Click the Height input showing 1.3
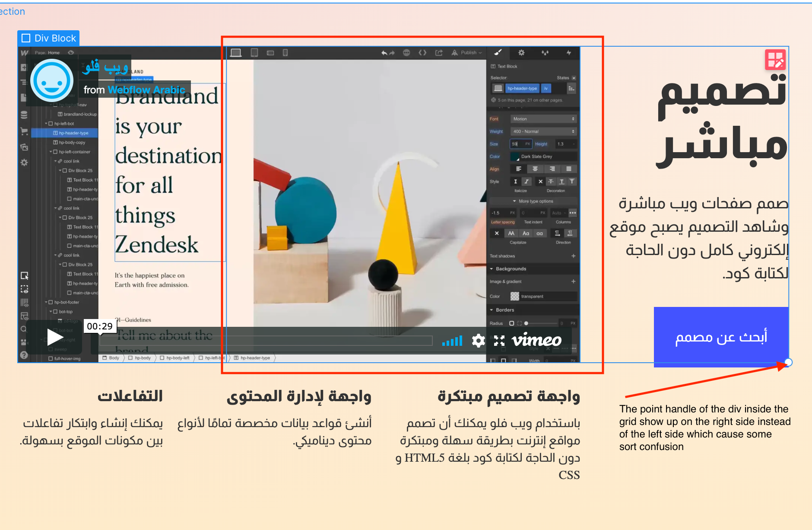812x530 pixels. (566, 144)
